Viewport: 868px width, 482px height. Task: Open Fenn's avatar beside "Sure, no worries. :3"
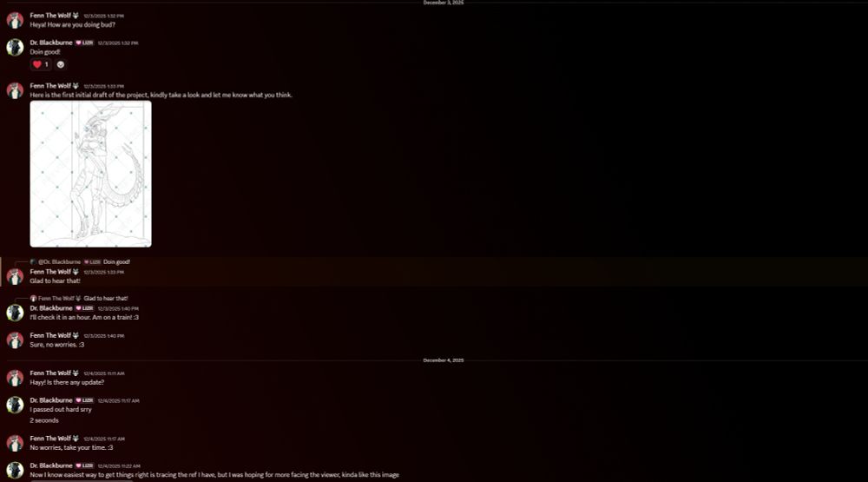[x=15, y=340]
